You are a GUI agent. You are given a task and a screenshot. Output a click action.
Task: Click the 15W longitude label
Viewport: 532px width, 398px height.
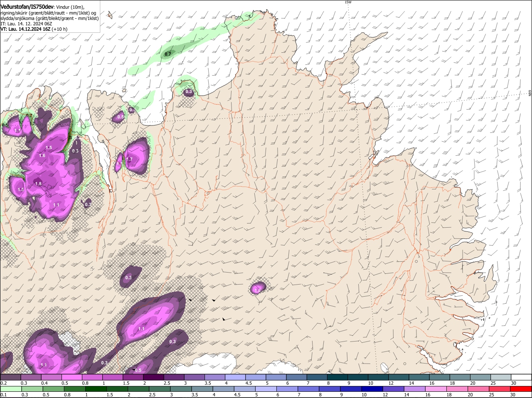pos(348,2)
